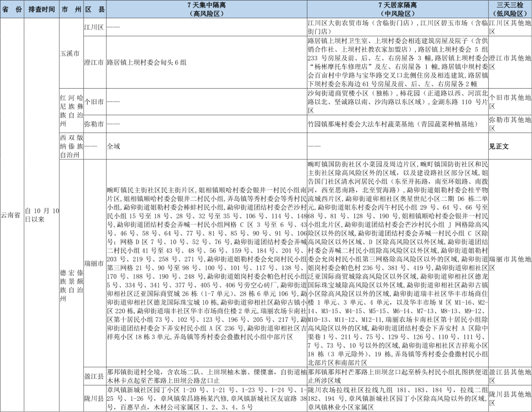Click the 自10月10日以来 date cell

coord(42,215)
